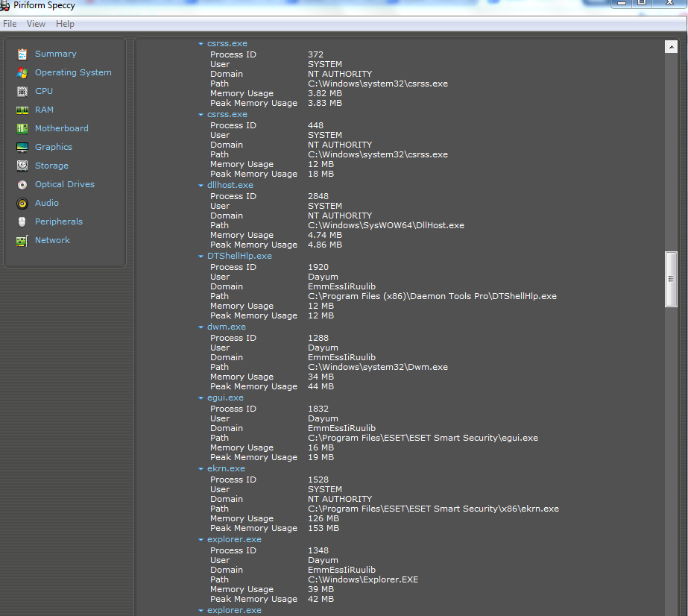Click the CPU chip icon
688x616 pixels.
(22, 91)
